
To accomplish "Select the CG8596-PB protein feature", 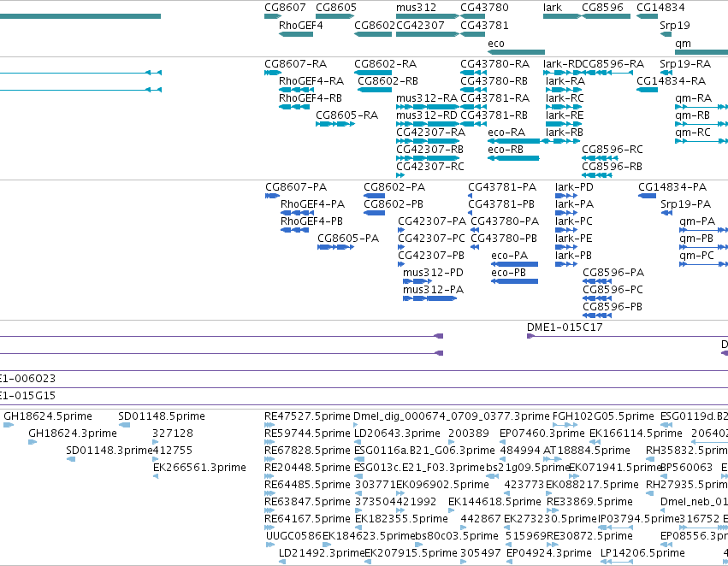I will pos(597,315).
